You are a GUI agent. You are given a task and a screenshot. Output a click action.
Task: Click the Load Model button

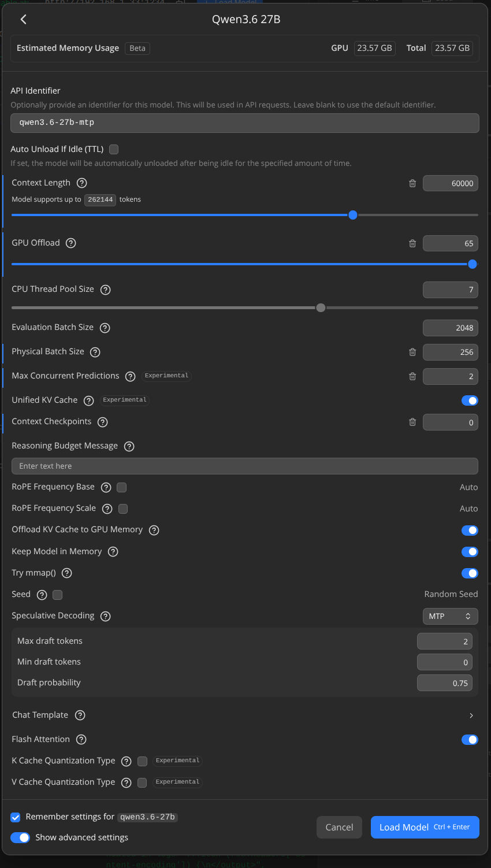coord(425,827)
